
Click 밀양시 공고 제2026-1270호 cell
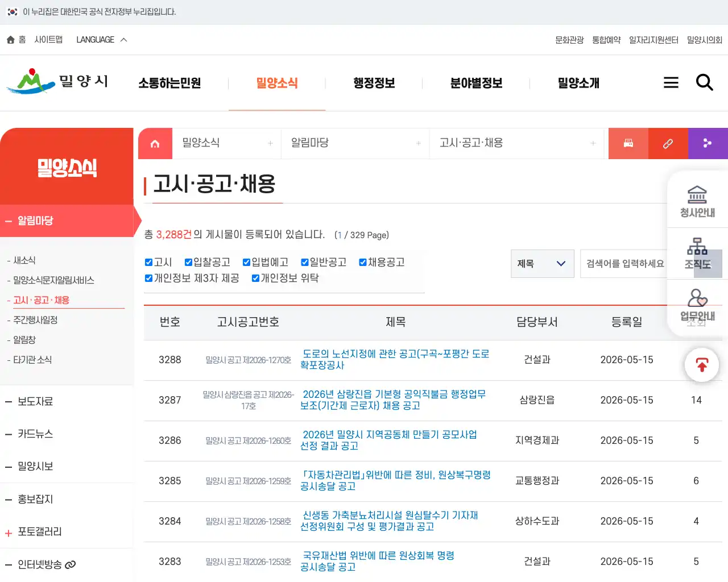coord(249,360)
